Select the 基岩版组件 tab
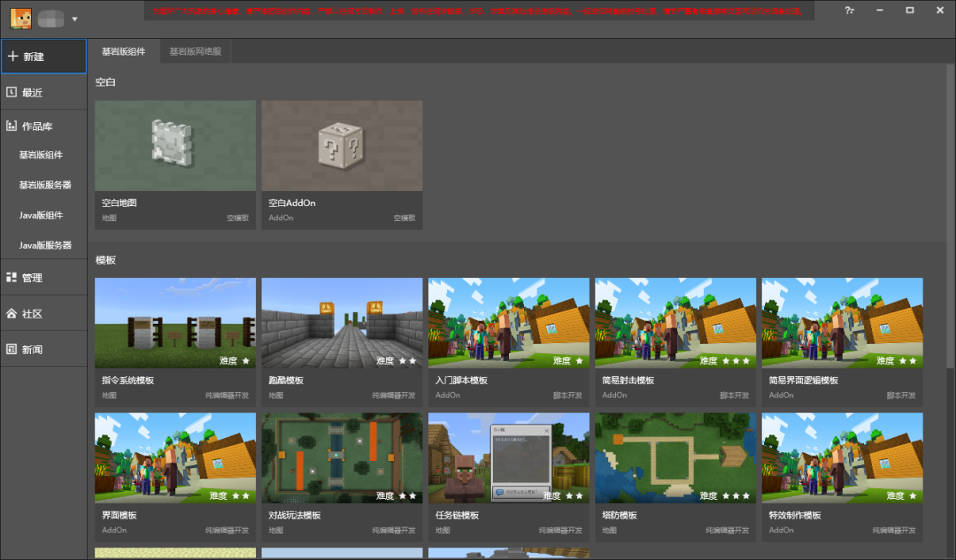The height and width of the screenshot is (560, 956). 124,51
